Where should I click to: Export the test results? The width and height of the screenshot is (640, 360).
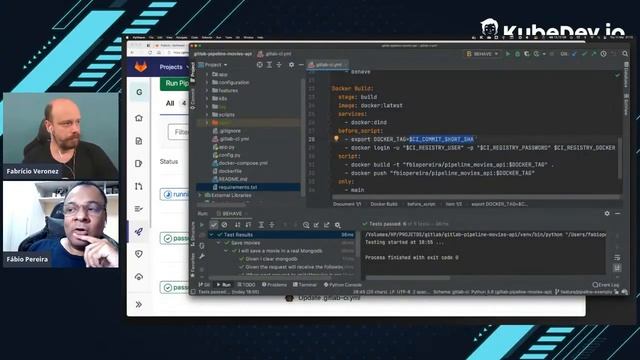click(327, 225)
